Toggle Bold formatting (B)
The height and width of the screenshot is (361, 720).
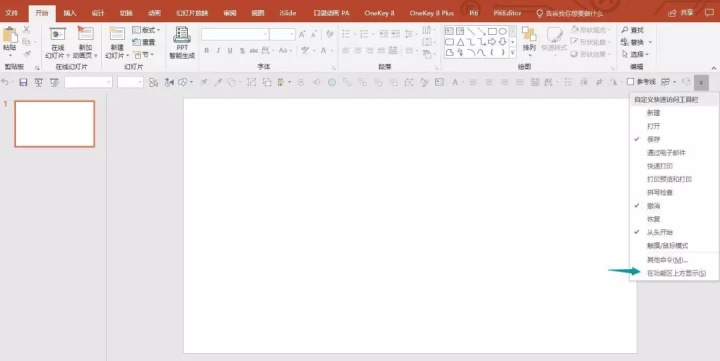coord(207,51)
